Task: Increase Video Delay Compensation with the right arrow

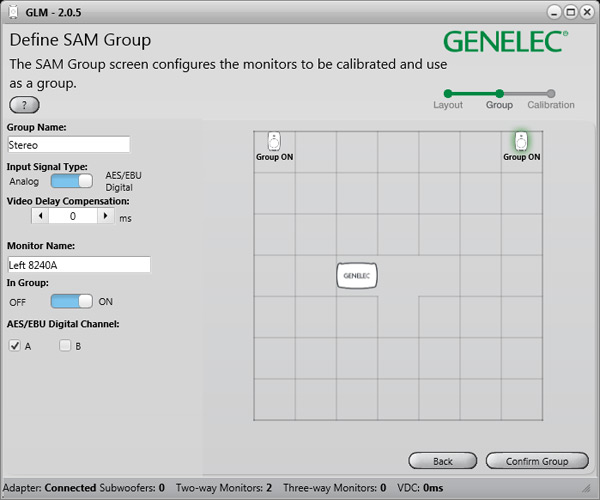Action: click(105, 216)
